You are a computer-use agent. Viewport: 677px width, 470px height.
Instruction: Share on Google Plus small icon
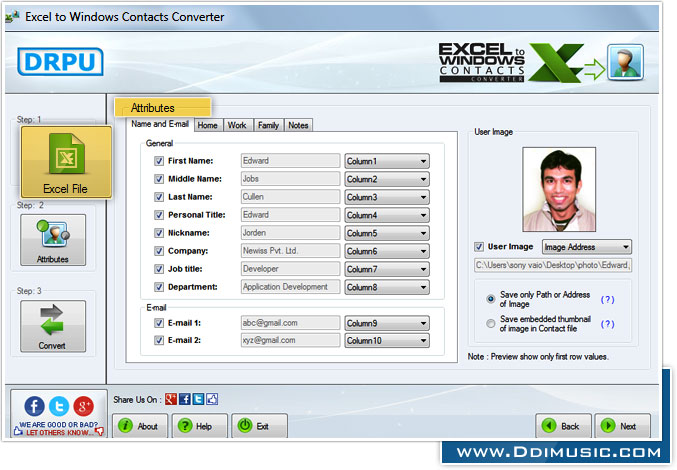171,399
